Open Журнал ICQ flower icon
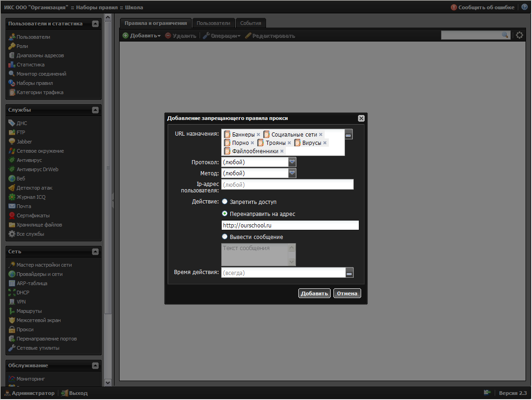 12,197
